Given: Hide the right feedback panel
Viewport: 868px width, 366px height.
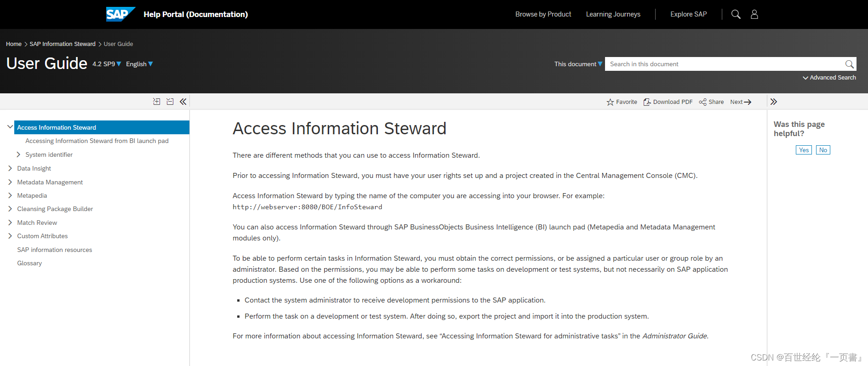Looking at the screenshot, I should pyautogui.click(x=774, y=102).
